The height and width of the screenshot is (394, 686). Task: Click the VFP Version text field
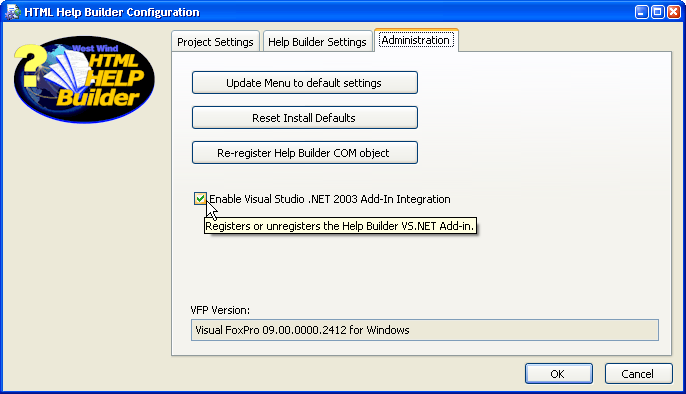point(424,330)
